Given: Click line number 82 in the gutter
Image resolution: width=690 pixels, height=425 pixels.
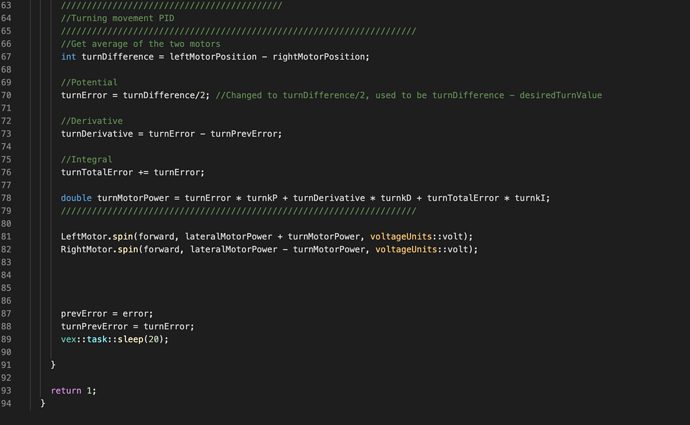Looking at the screenshot, I should pos(6,249).
